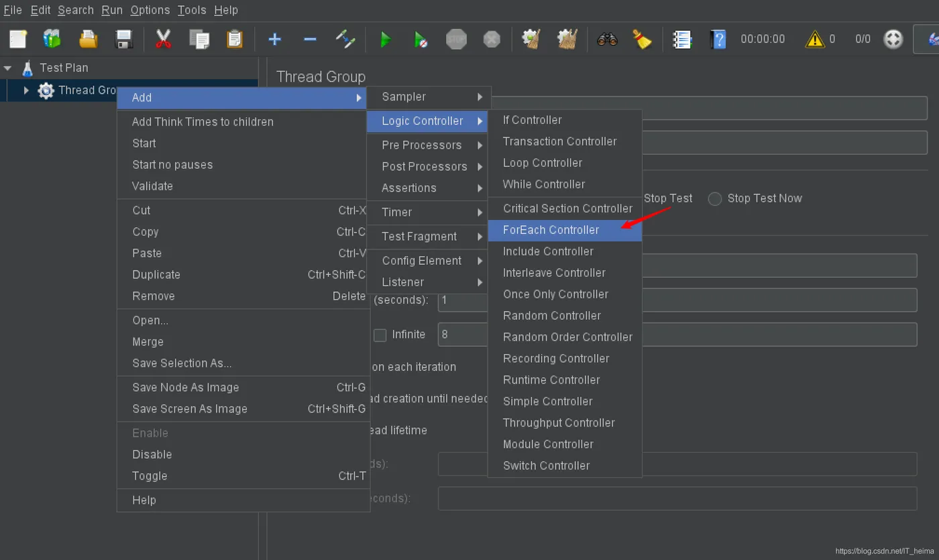Click the New test plan toolbar icon
939x560 pixels.
pyautogui.click(x=18, y=39)
